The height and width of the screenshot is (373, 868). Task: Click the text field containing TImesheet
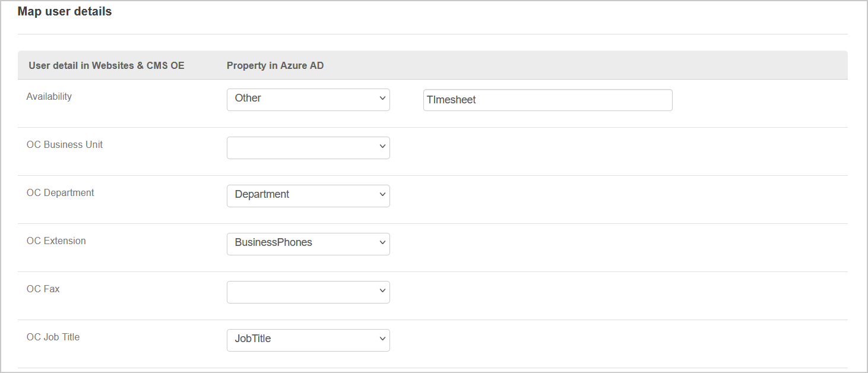point(547,100)
